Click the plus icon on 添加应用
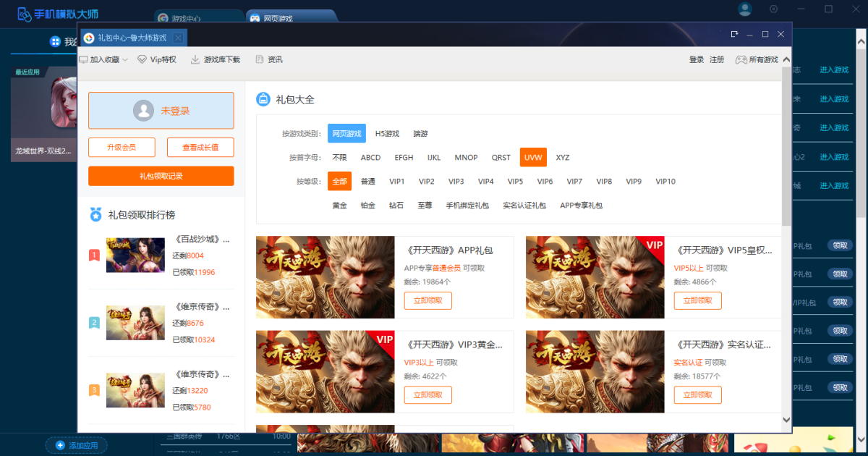The width and height of the screenshot is (868, 456). pos(60,445)
